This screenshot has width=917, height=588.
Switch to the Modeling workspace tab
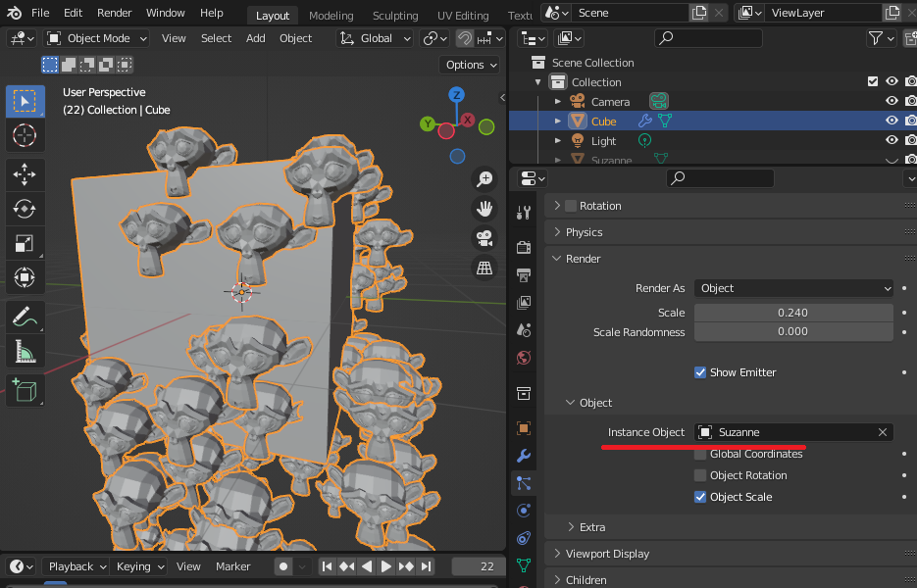331,16
